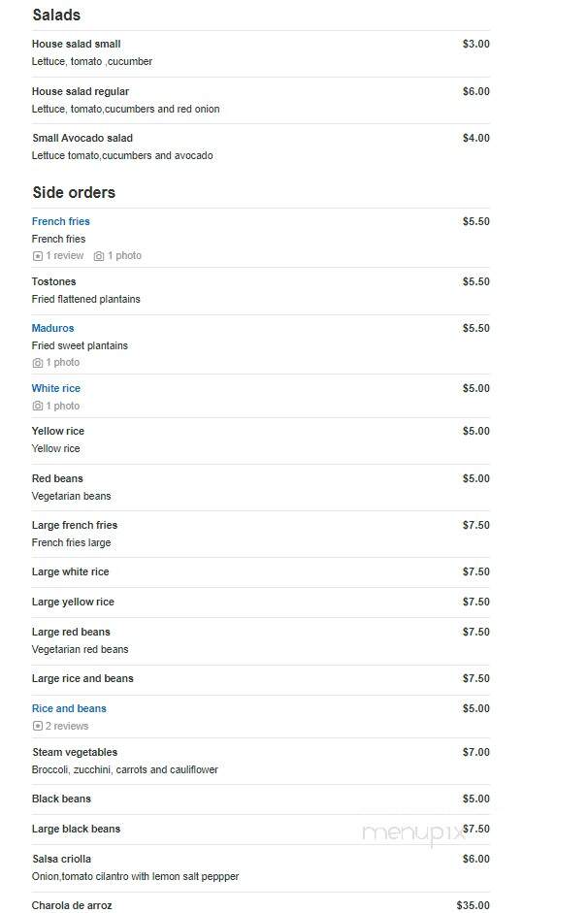Open the Maduros menu item link
The height and width of the screenshot is (913, 588).
[53, 328]
